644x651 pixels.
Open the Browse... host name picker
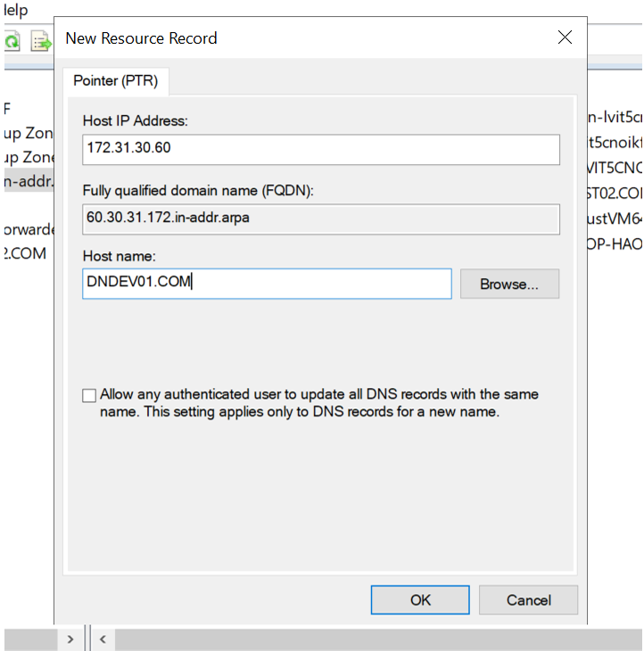point(509,284)
